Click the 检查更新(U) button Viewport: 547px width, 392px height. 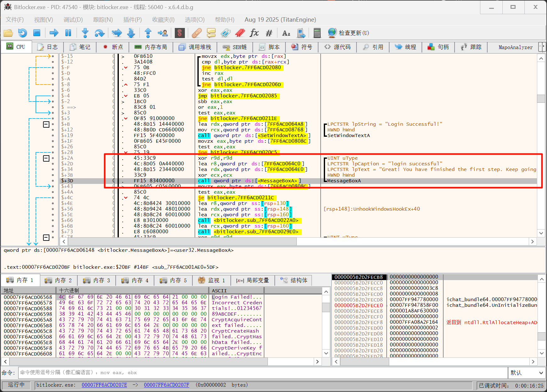tap(349, 33)
